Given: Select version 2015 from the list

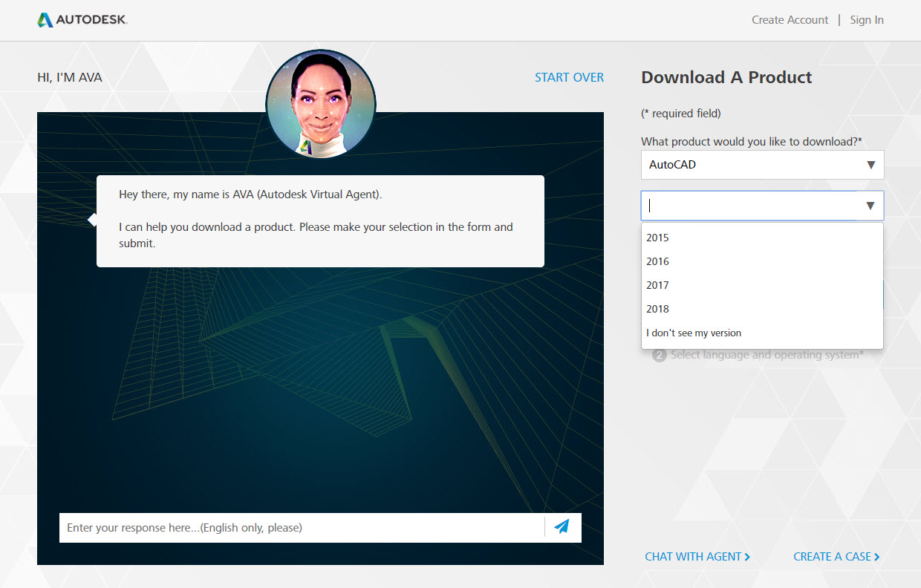Looking at the screenshot, I should tap(763, 238).
